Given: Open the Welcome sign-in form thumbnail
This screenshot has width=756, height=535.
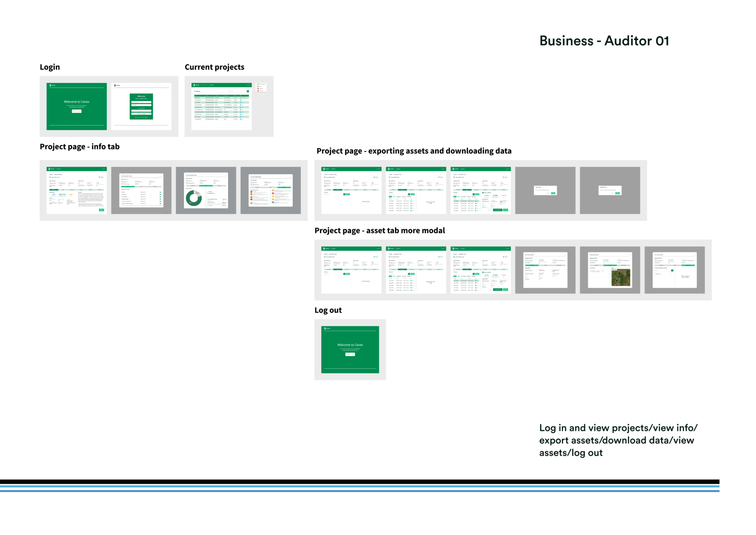Looking at the screenshot, I should 141,106.
